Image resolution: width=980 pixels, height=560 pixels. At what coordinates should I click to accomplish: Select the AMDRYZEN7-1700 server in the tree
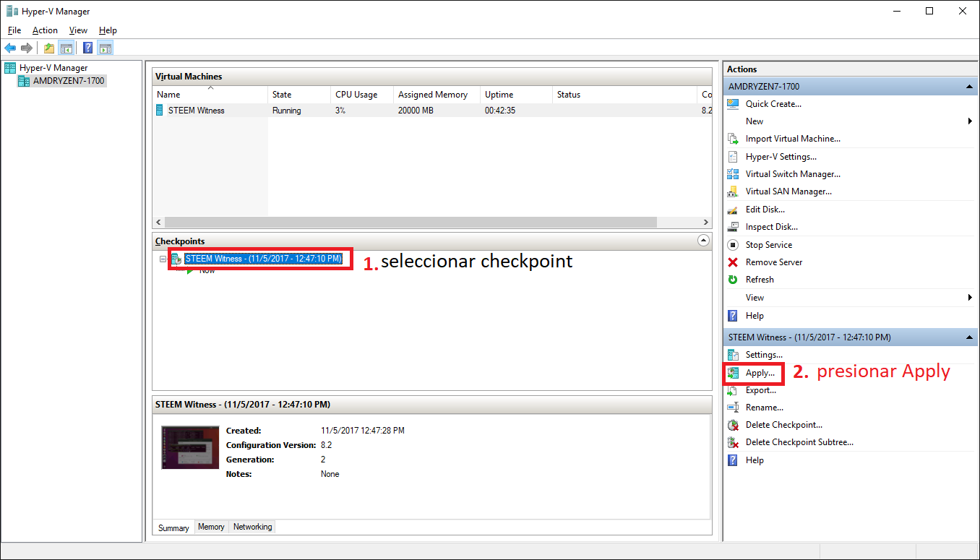coord(69,81)
